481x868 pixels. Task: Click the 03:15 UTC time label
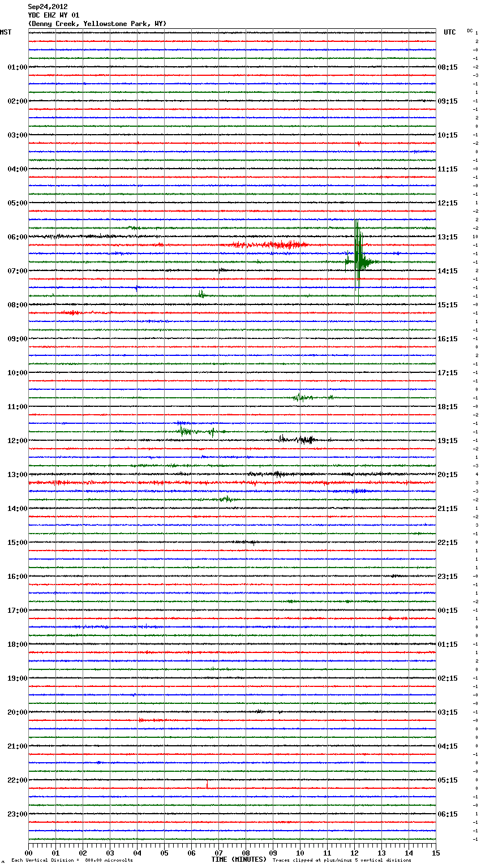click(448, 712)
